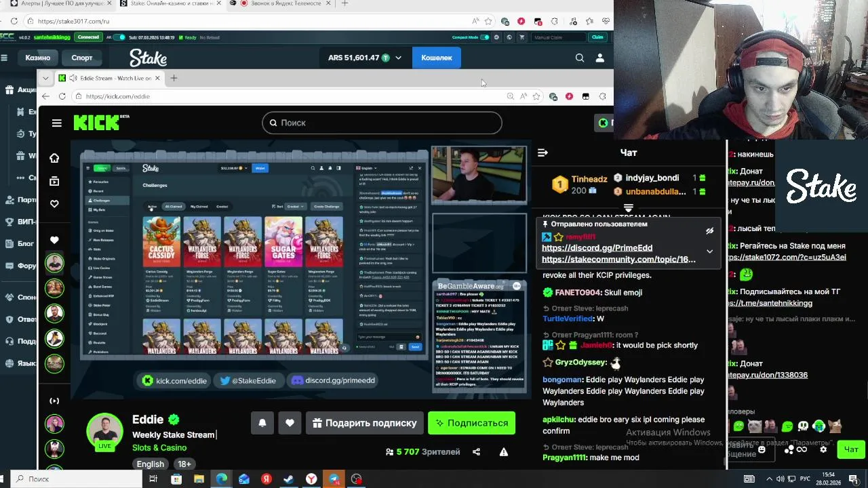Open pinned stakecommunity.com topic link
Viewport: 868px width, 488px height.
pos(618,259)
